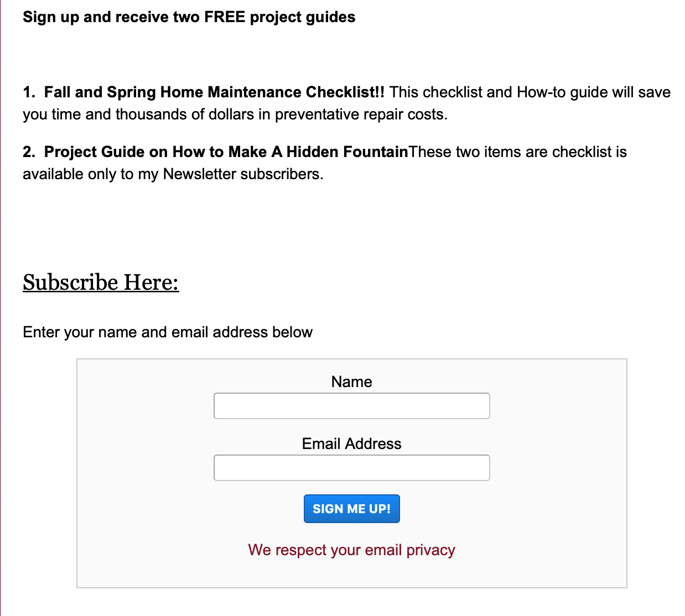Viewport: 685px width, 616px height.
Task: Click the "Email Address" field label
Action: tap(351, 443)
